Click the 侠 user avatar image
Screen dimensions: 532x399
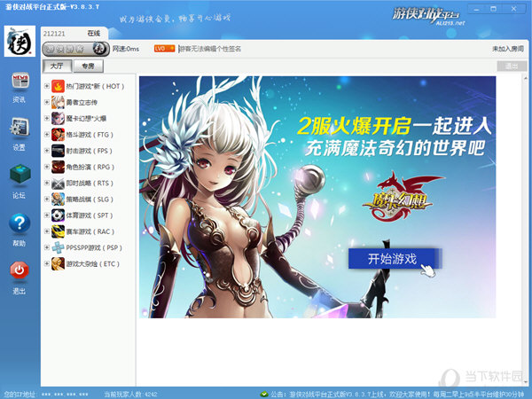[x=20, y=41]
